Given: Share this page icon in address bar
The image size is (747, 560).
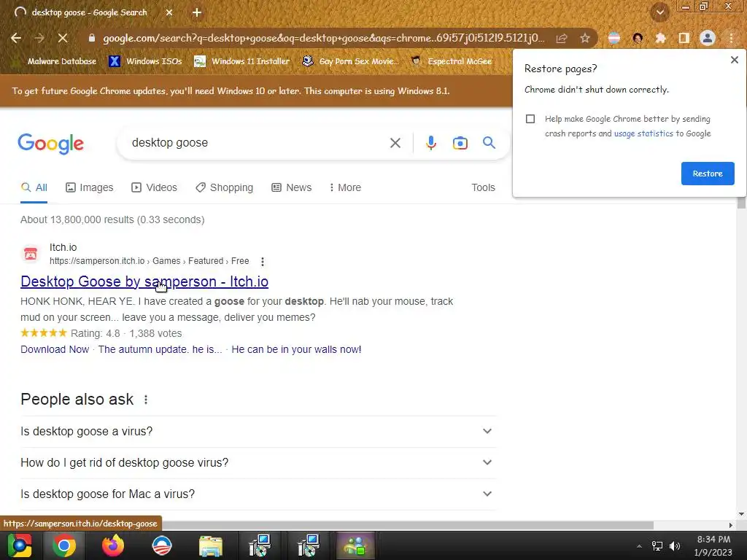Looking at the screenshot, I should click(x=562, y=38).
